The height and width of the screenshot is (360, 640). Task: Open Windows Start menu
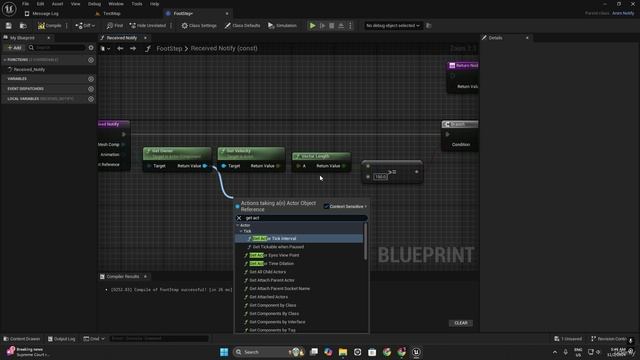click(x=224, y=352)
